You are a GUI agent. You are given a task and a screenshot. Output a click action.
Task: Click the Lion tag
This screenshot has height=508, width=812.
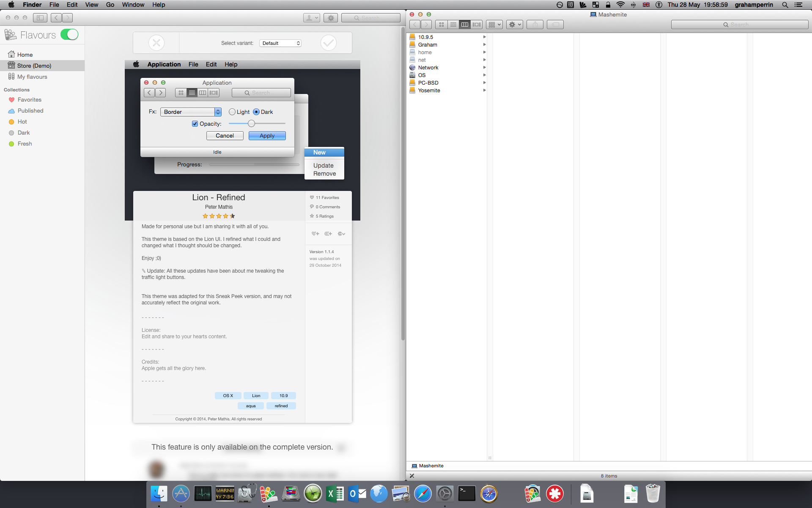coord(256,395)
